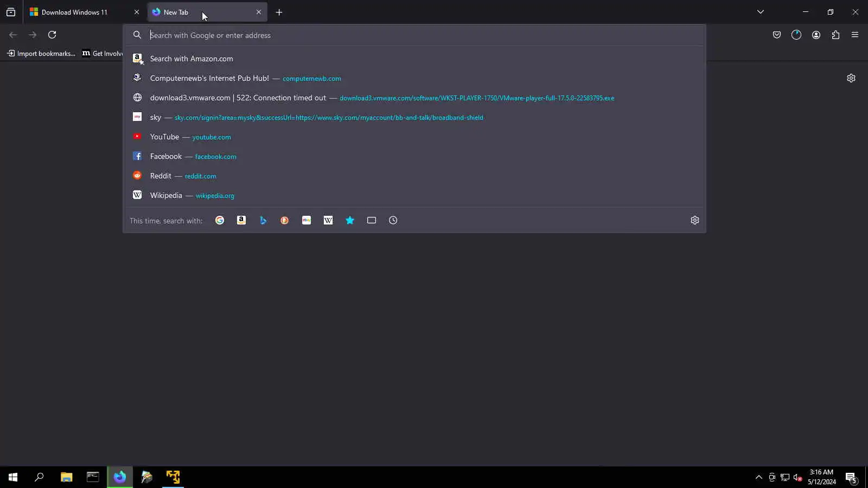The height and width of the screenshot is (488, 868).
Task: Open the taskbar clock showing 3:16 AM
Action: coord(821,477)
